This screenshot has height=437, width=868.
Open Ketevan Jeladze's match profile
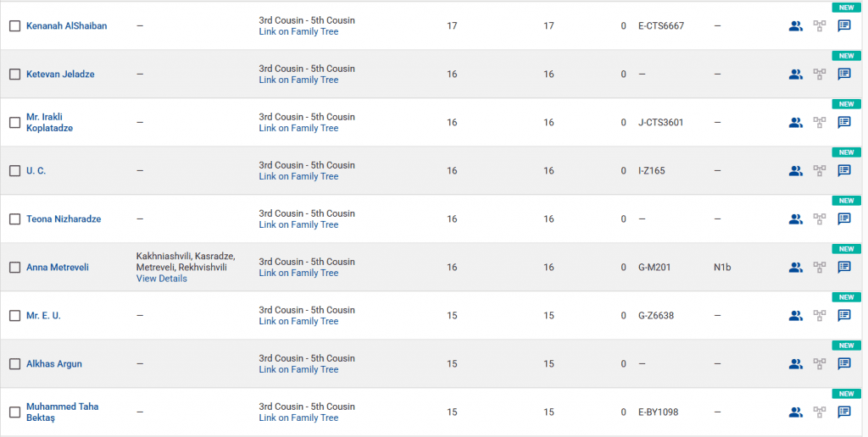60,75
